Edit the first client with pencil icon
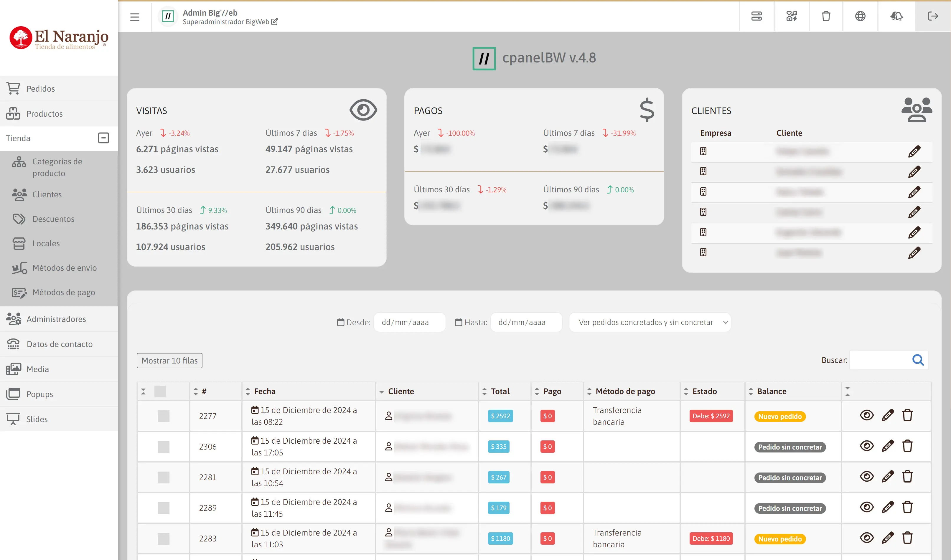The image size is (951, 560). (x=914, y=151)
